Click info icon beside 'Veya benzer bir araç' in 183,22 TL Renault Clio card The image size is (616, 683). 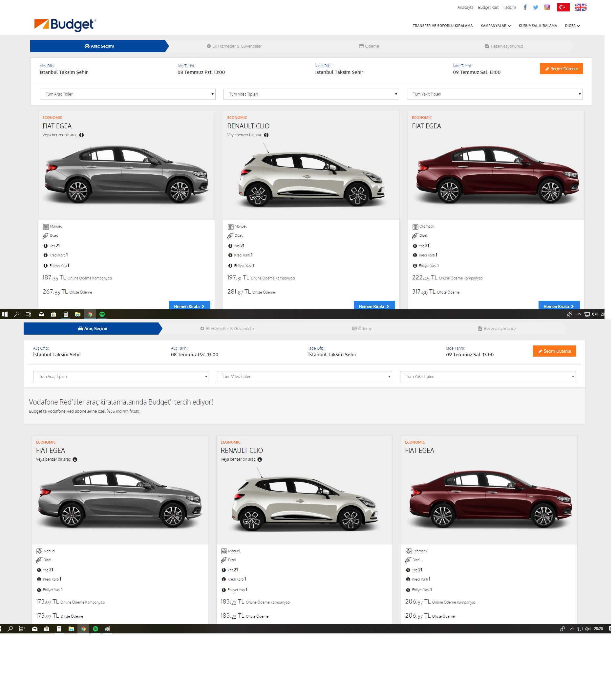[260, 459]
